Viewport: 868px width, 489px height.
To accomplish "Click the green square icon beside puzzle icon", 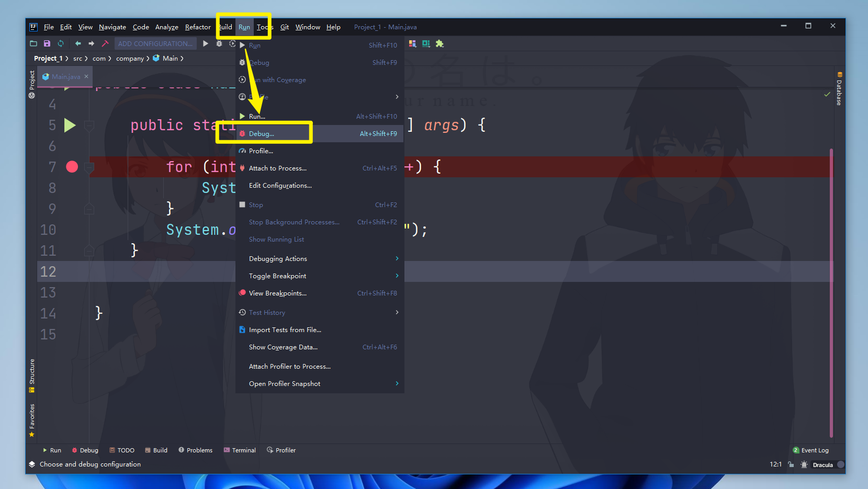I will 426,43.
